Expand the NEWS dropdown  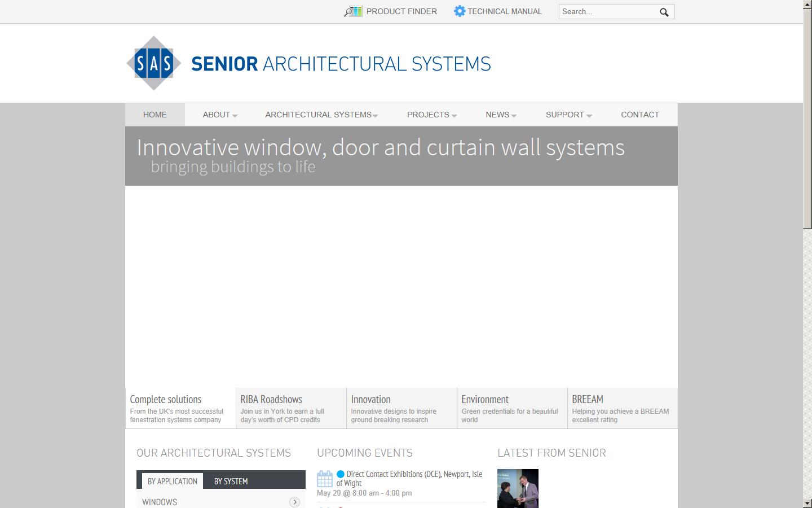[498, 115]
